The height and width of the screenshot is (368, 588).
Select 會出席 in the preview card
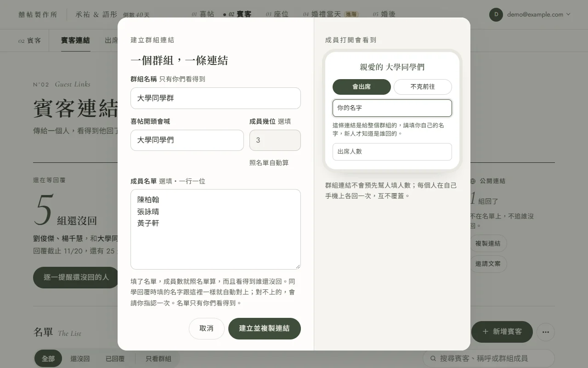click(362, 87)
